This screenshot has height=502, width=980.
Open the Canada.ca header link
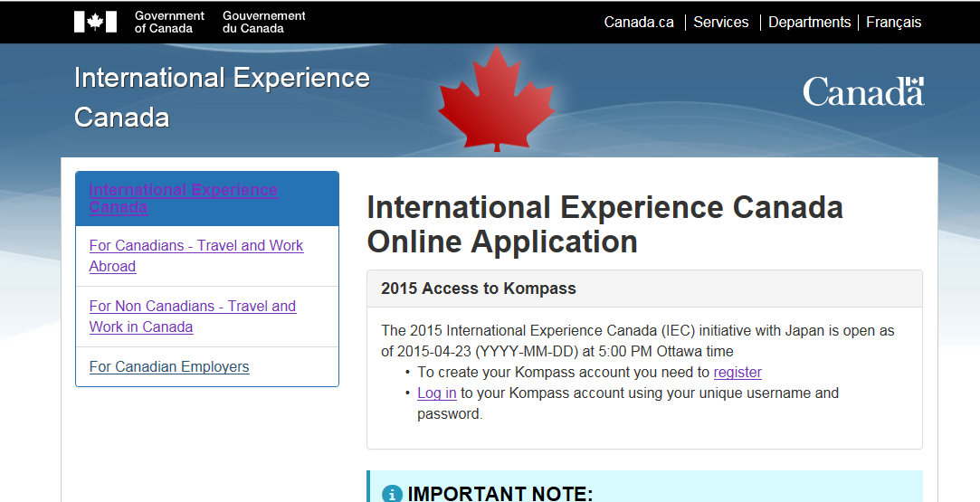(x=639, y=22)
